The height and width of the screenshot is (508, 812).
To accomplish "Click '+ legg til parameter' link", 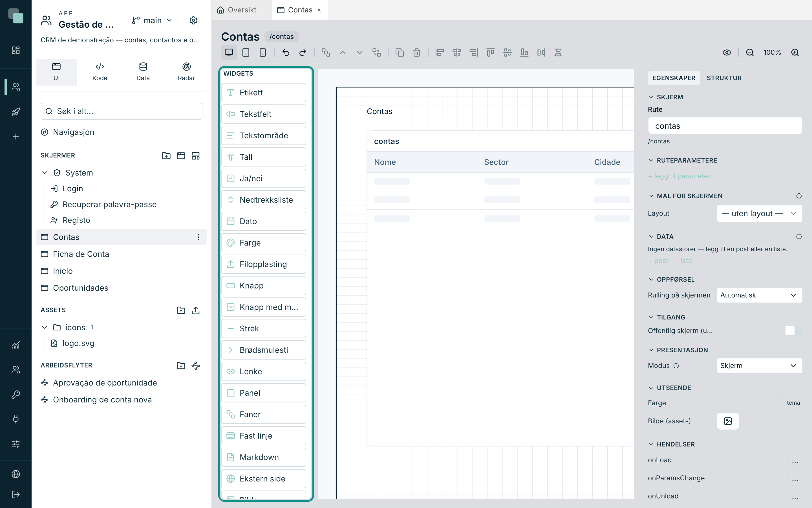I will pyautogui.click(x=679, y=176).
